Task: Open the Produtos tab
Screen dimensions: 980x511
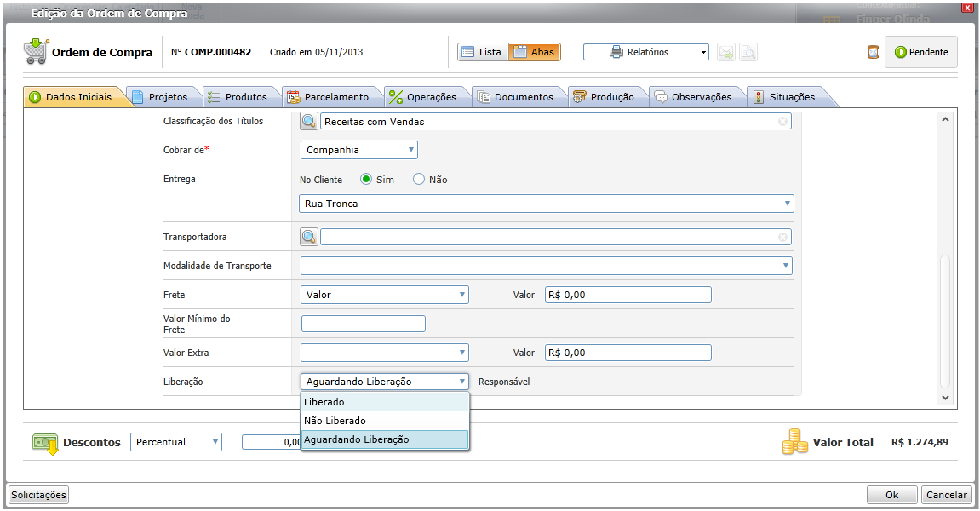Action: coord(243,97)
